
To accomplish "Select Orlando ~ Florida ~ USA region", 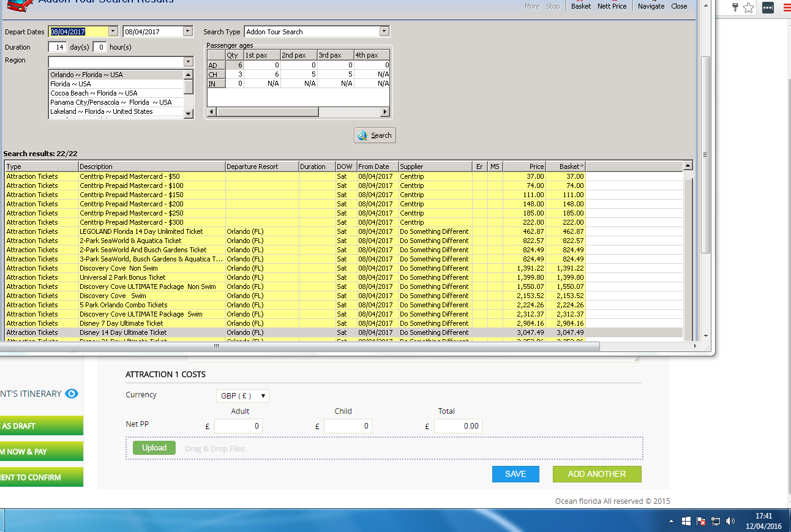I will tap(116, 75).
